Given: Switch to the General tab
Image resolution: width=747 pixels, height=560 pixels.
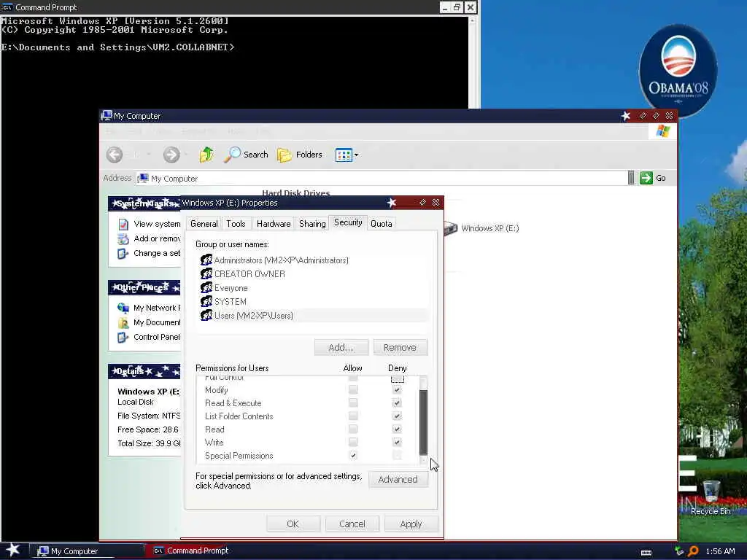Looking at the screenshot, I should [x=204, y=224].
